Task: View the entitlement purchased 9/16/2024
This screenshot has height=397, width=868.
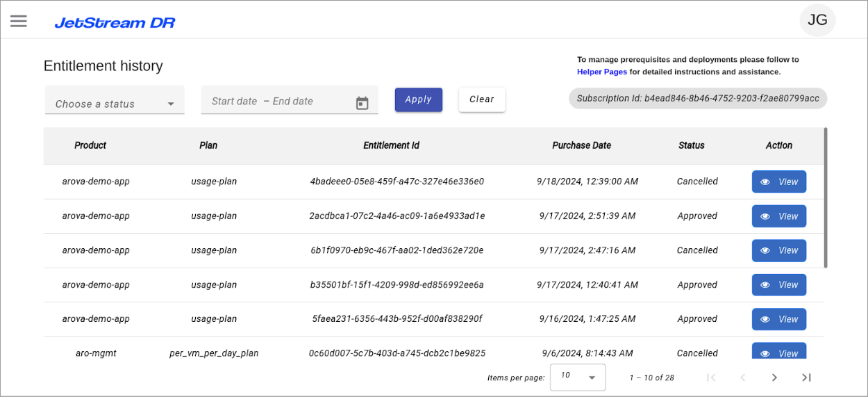Action: pyautogui.click(x=778, y=319)
